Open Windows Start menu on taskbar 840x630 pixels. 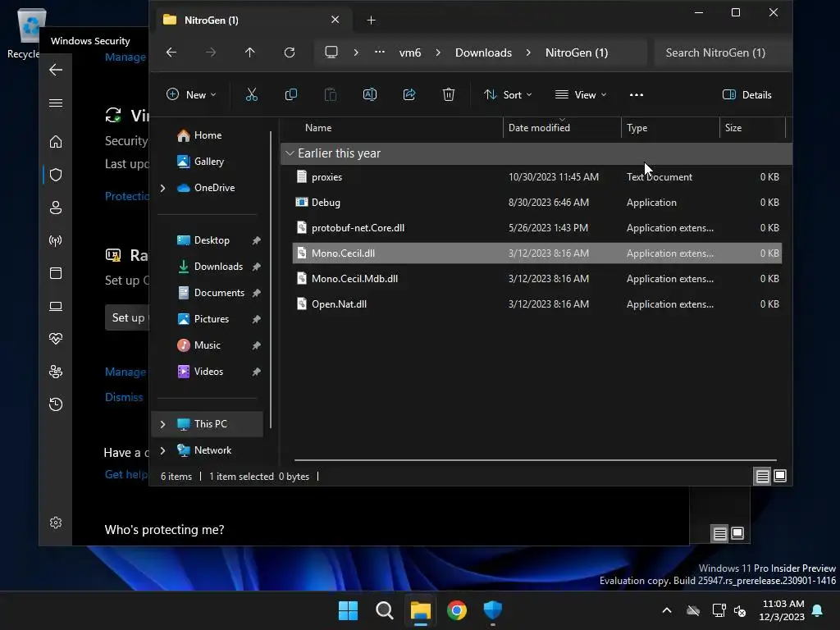(x=348, y=610)
